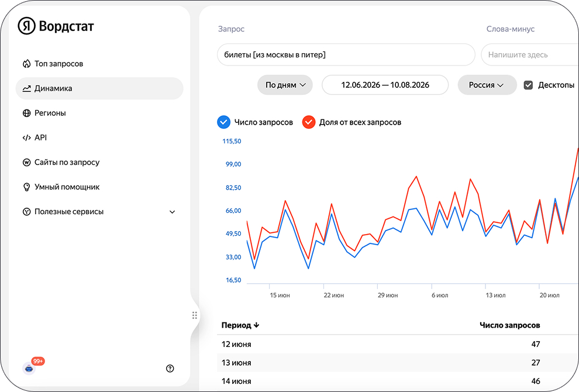Click the 115,50 y-axis value
The width and height of the screenshot is (579, 392).
232,141
